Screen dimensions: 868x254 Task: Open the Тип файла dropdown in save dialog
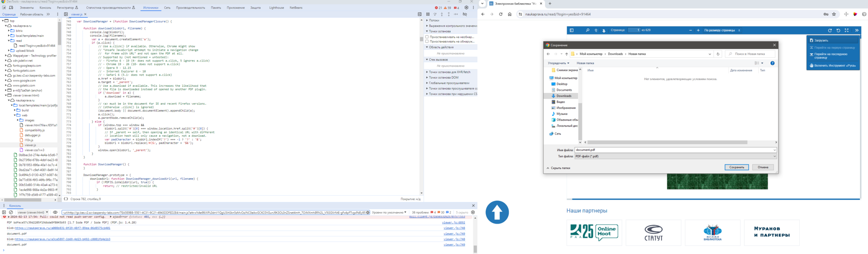(x=675, y=156)
